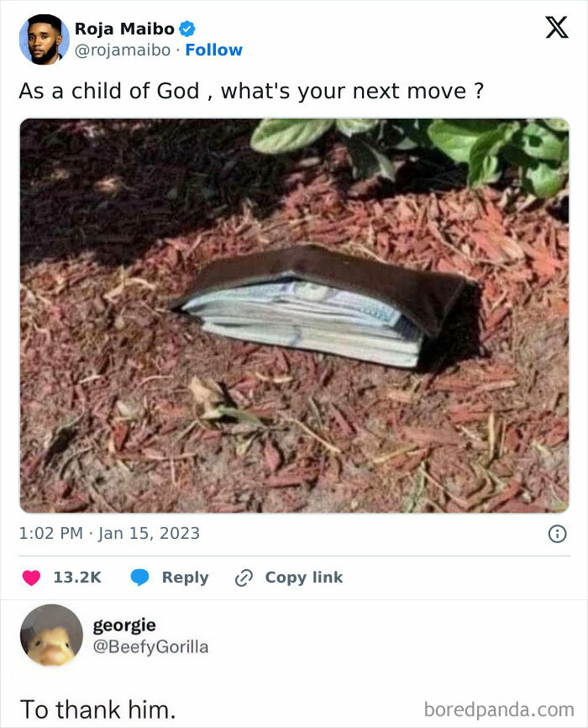588x728 pixels.
Task: Click the "To thank him." reply text
Action: click(97, 709)
